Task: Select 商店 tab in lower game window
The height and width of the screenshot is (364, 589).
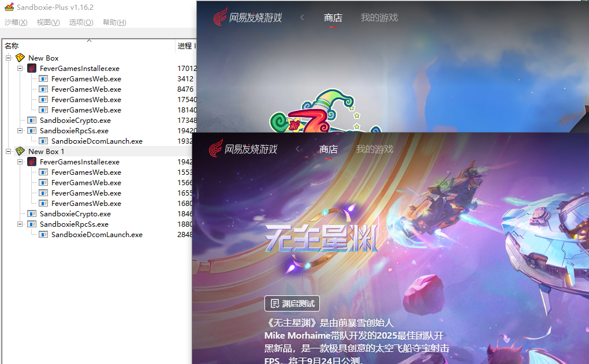Action: point(329,149)
